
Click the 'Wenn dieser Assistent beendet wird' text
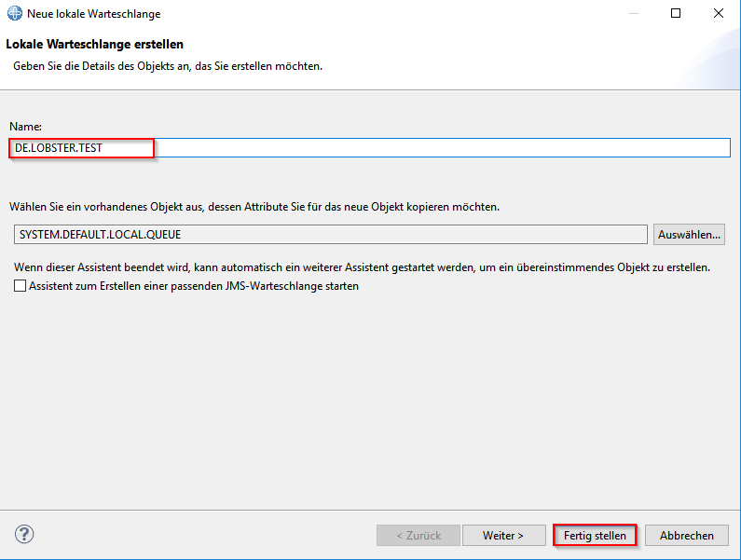(362, 267)
